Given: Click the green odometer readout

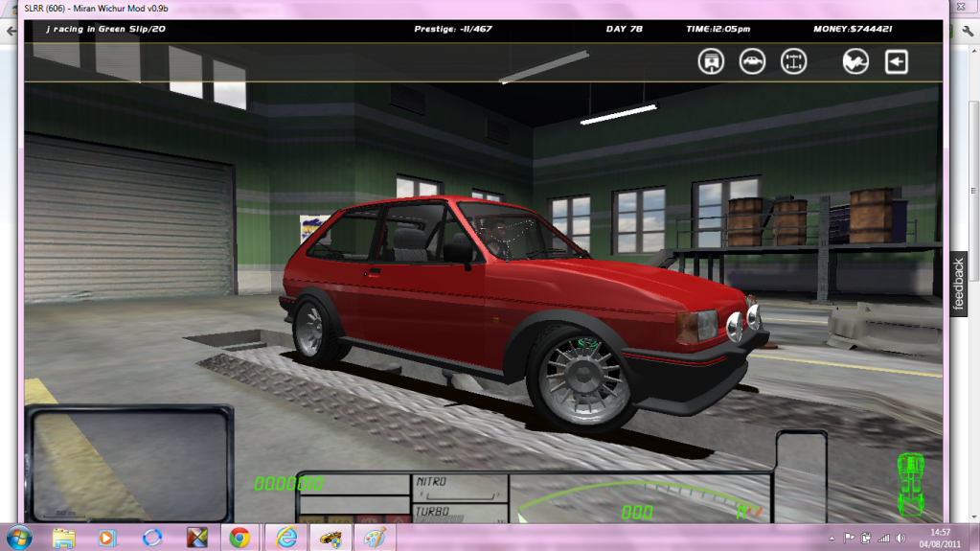Looking at the screenshot, I should [288, 484].
